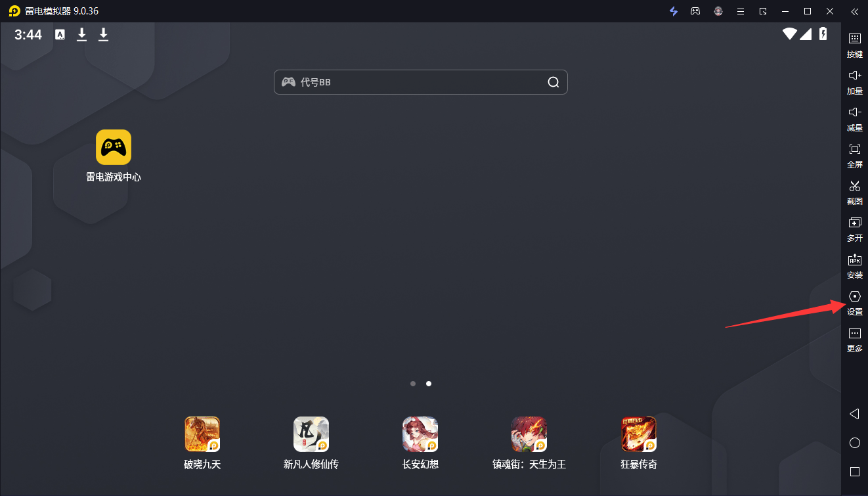Launch the 雷电游戏中心 app

point(114,147)
